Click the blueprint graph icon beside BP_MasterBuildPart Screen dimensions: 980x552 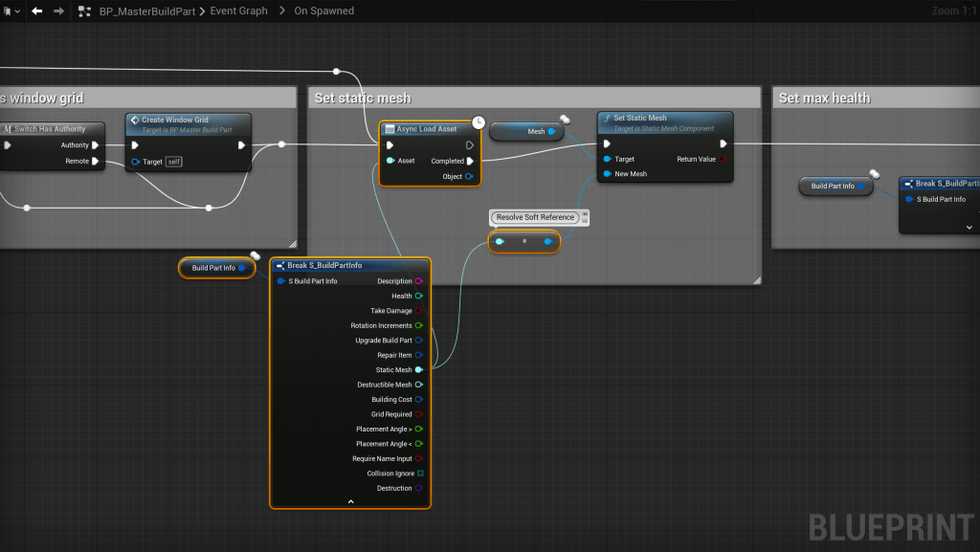click(85, 11)
